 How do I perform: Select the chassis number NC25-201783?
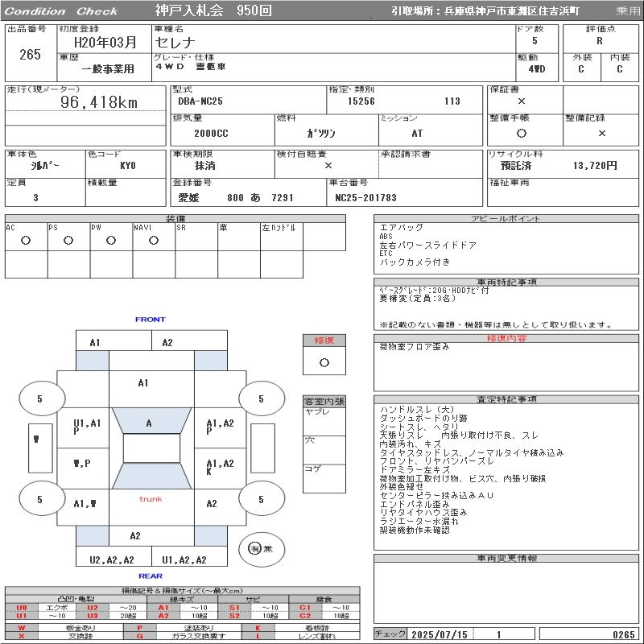[x=366, y=198]
